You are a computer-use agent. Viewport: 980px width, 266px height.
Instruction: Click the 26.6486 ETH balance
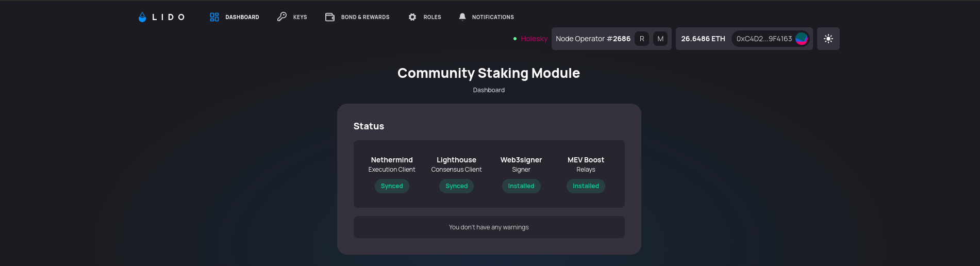pos(703,39)
